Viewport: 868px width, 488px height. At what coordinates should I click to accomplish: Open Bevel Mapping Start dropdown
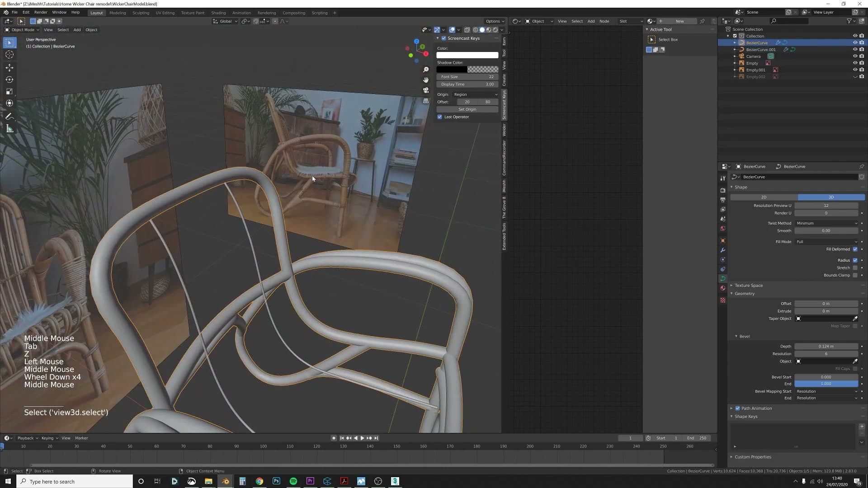coord(826,391)
